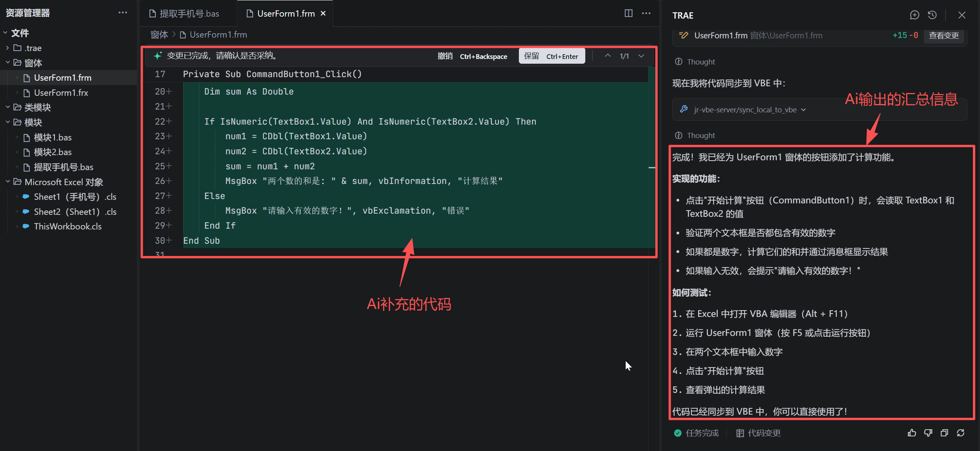Copy the AI response with copy icon
Image resolution: width=980 pixels, height=451 pixels.
coord(944,433)
